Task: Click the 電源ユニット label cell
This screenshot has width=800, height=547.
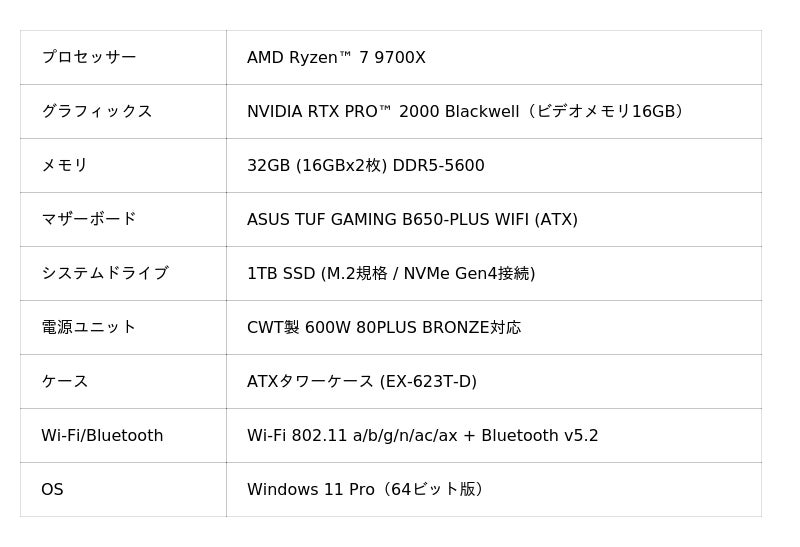Action: 88,328
